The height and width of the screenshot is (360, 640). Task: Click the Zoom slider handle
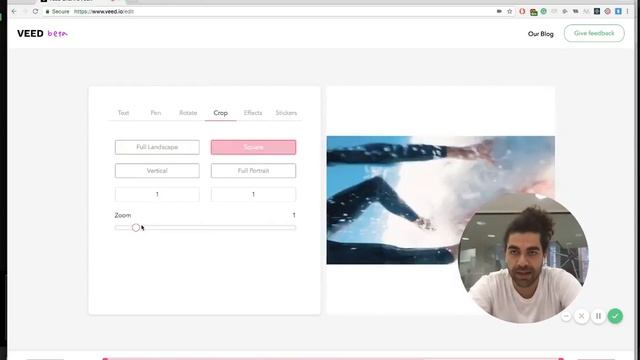pos(136,227)
